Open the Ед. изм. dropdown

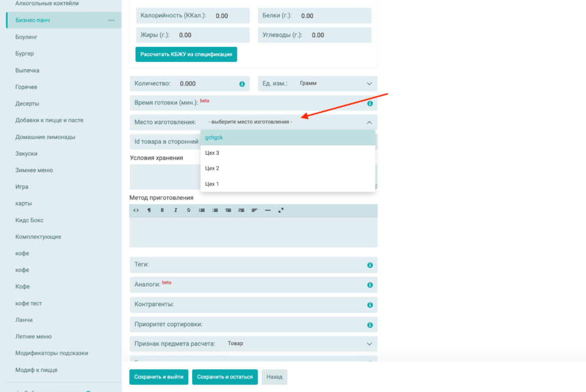pos(317,84)
